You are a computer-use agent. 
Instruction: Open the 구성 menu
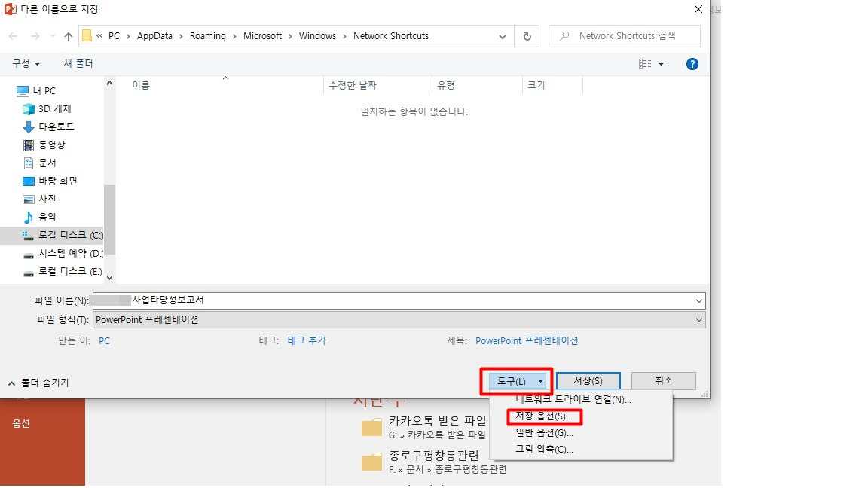click(x=26, y=63)
